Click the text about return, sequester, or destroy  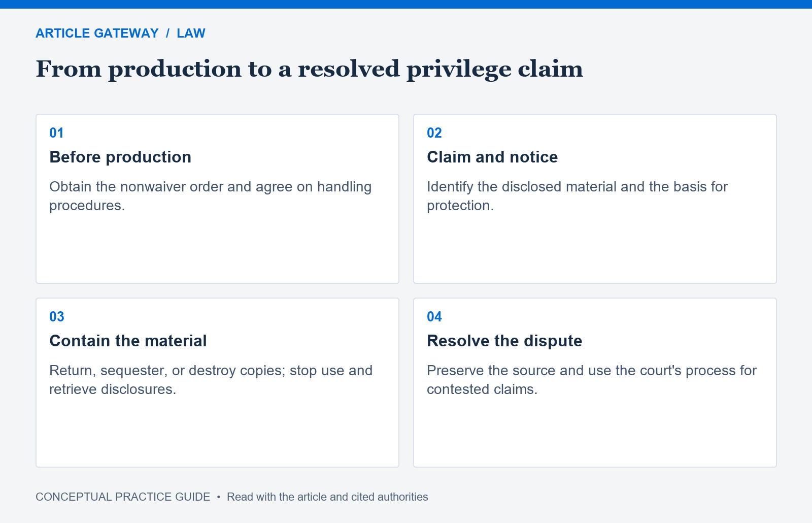click(x=211, y=380)
